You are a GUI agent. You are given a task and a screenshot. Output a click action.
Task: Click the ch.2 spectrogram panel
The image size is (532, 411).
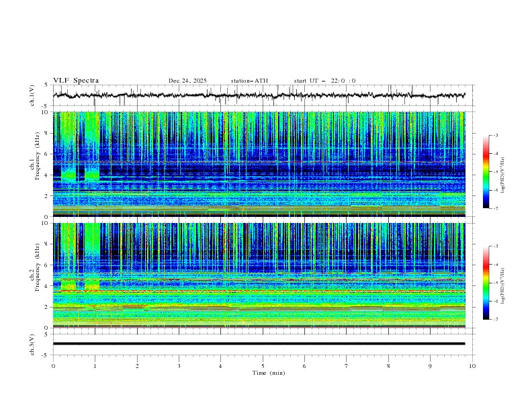tap(259, 275)
